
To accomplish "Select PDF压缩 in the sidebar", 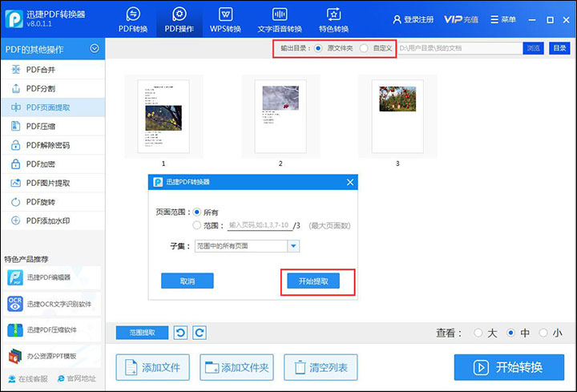I will point(53,126).
